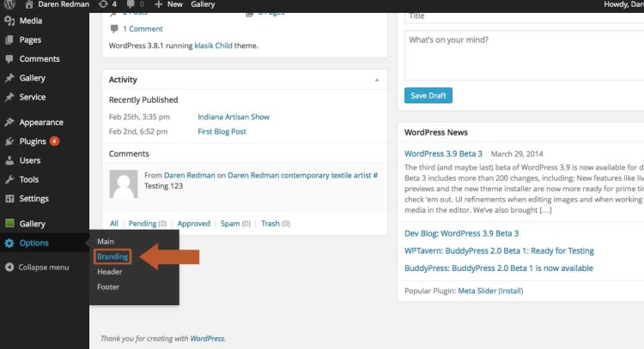Viewport: 644px width, 349px height.
Task: Open BuddyPress 2.0 Beta 1 available link
Action: 499,268
